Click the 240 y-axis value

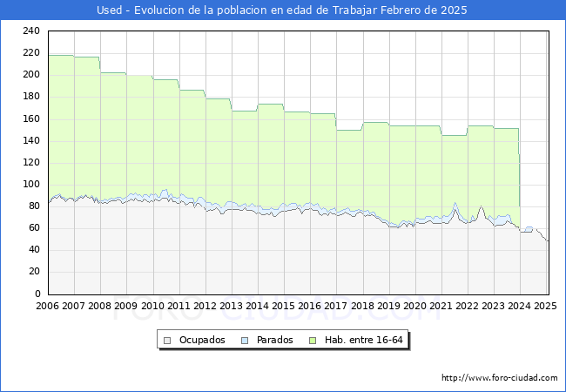click(x=31, y=31)
